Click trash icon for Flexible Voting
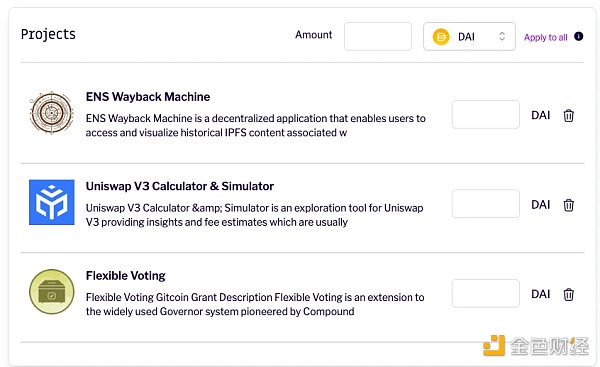 click(x=569, y=294)
